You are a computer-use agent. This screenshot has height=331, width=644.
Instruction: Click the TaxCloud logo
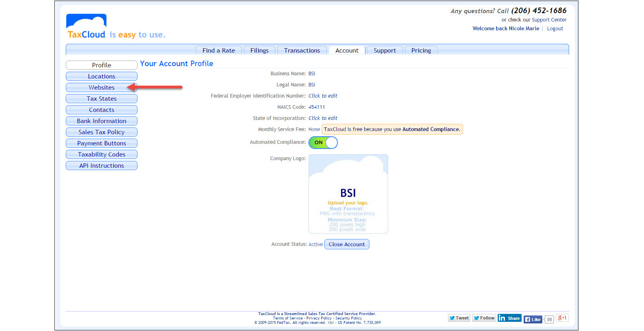[x=86, y=26]
